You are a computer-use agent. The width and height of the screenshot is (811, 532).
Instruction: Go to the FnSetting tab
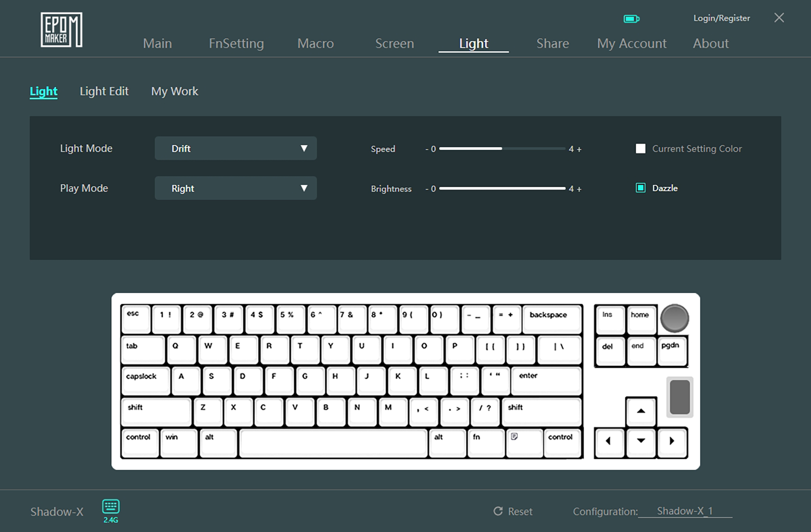point(236,43)
